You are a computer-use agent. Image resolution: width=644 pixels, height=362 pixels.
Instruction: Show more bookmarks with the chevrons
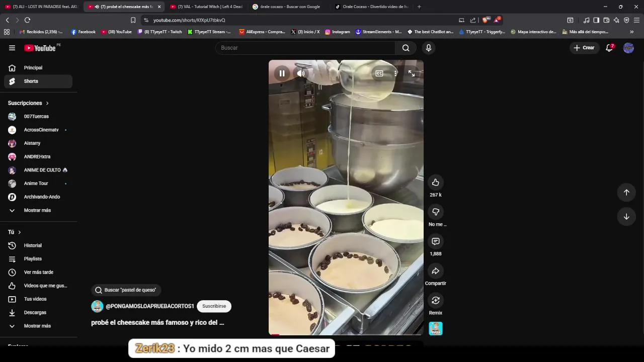tap(632, 32)
